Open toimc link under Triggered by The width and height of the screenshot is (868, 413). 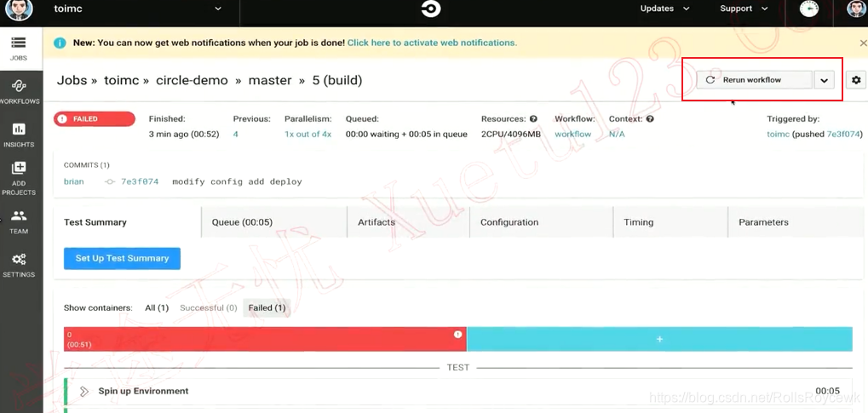(779, 134)
